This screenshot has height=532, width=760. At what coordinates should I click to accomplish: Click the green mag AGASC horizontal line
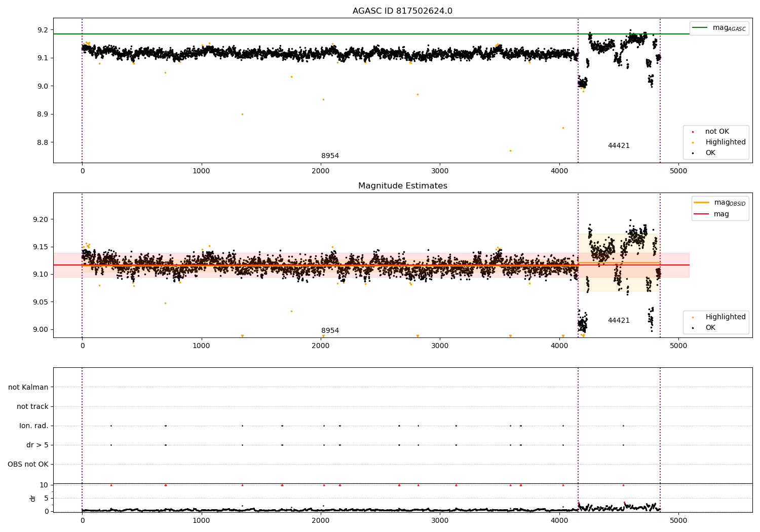click(x=371, y=34)
